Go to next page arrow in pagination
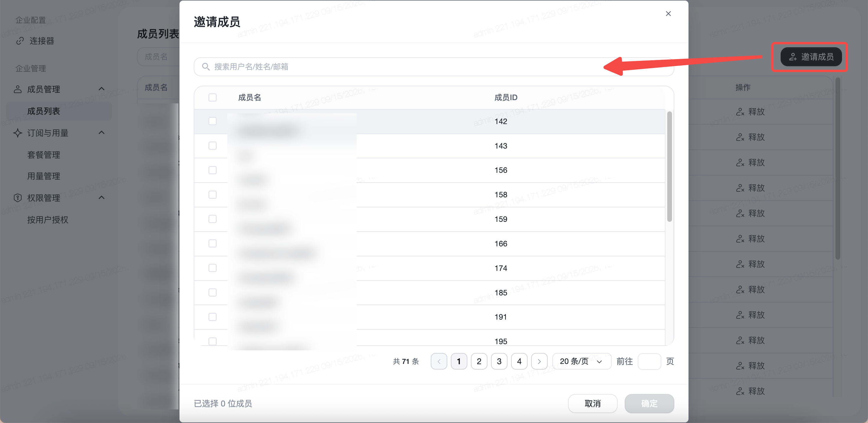Image resolution: width=868 pixels, height=423 pixels. 539,361
